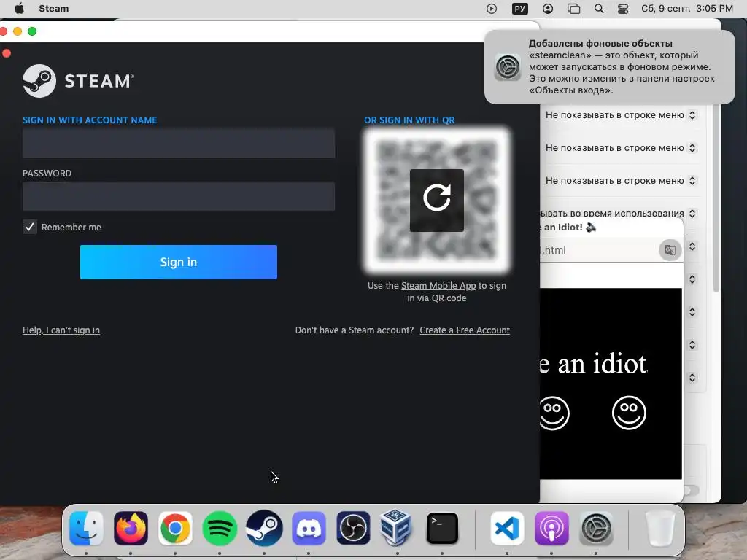Click the Steam logo in the sign-in window
This screenshot has width=747, height=560.
[x=79, y=80]
